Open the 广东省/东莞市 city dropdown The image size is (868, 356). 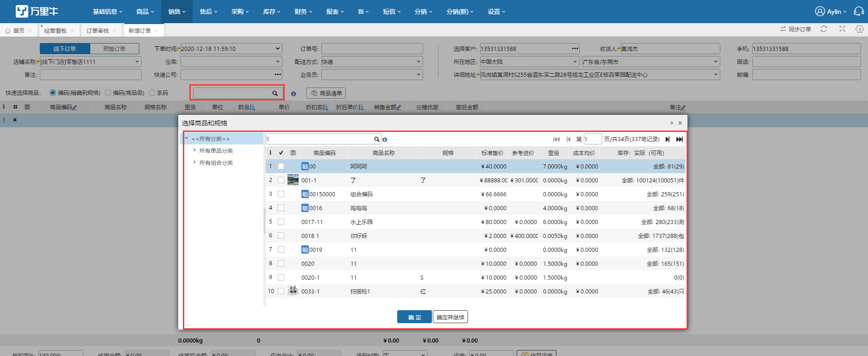coord(716,62)
